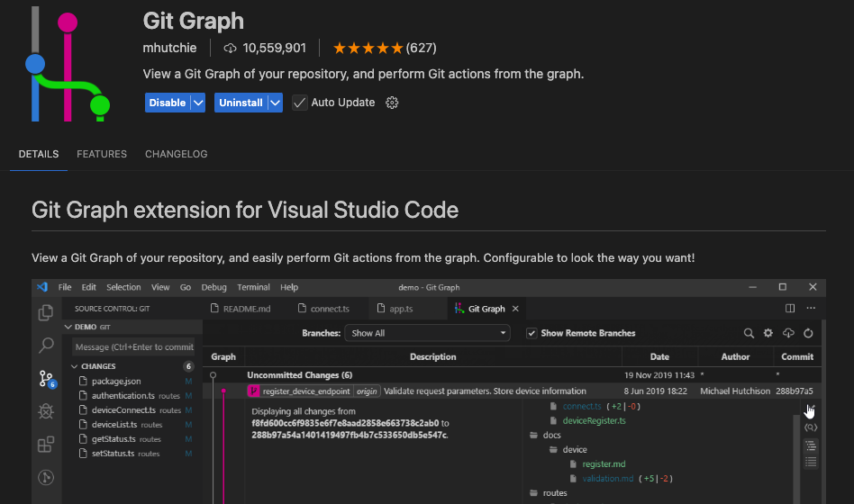Toggle Show Remote Branches checkbox
This screenshot has width=854, height=504.
531,333
